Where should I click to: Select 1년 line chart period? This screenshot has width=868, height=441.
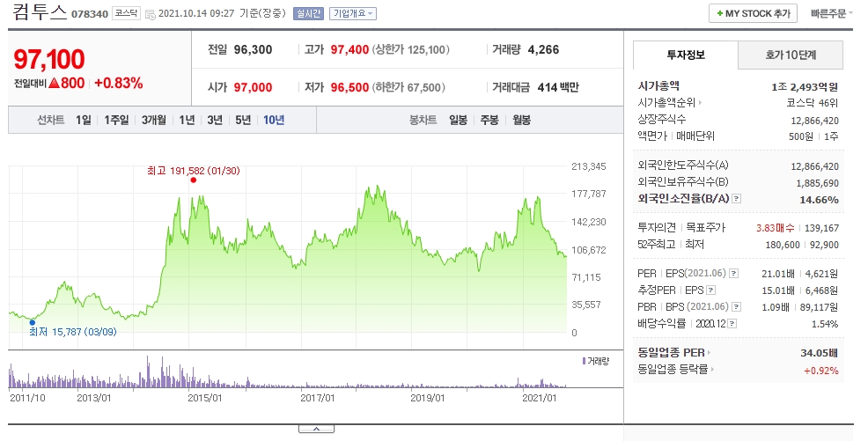[188, 120]
